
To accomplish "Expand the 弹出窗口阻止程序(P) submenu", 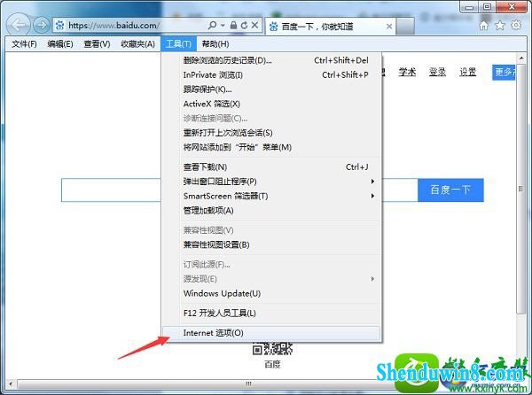I will [271, 182].
